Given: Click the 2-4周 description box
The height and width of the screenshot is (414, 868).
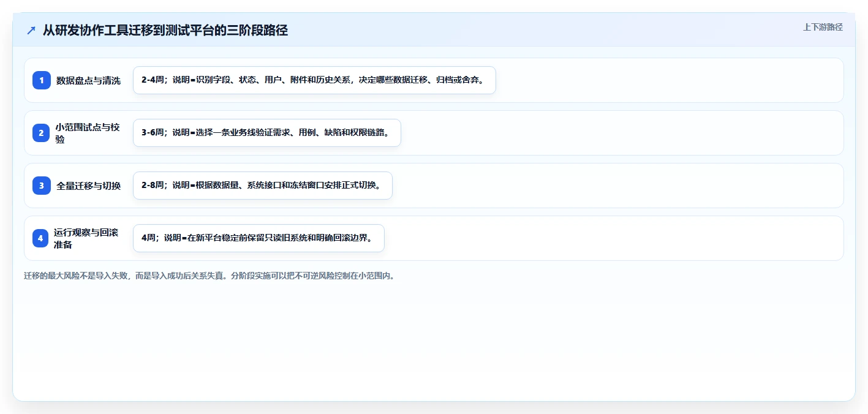Looking at the screenshot, I should point(314,80).
